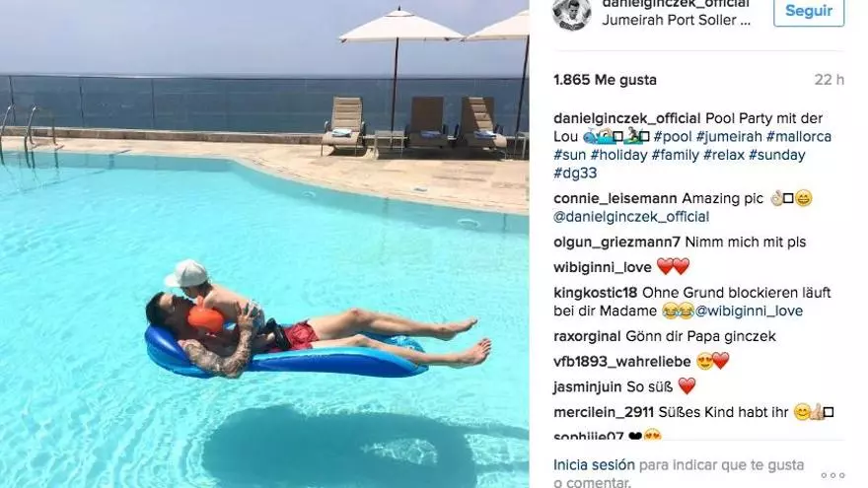Open connie_leisemann commenter profile

(x=615, y=198)
